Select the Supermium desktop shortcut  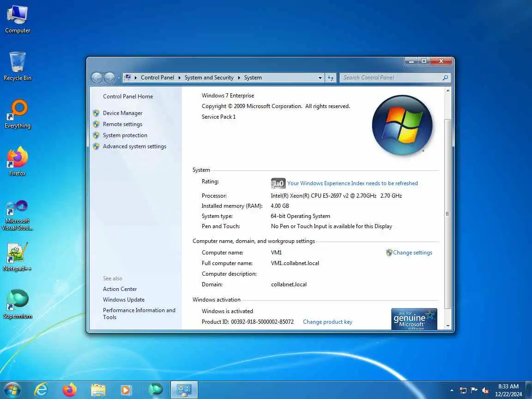pyautogui.click(x=17, y=304)
